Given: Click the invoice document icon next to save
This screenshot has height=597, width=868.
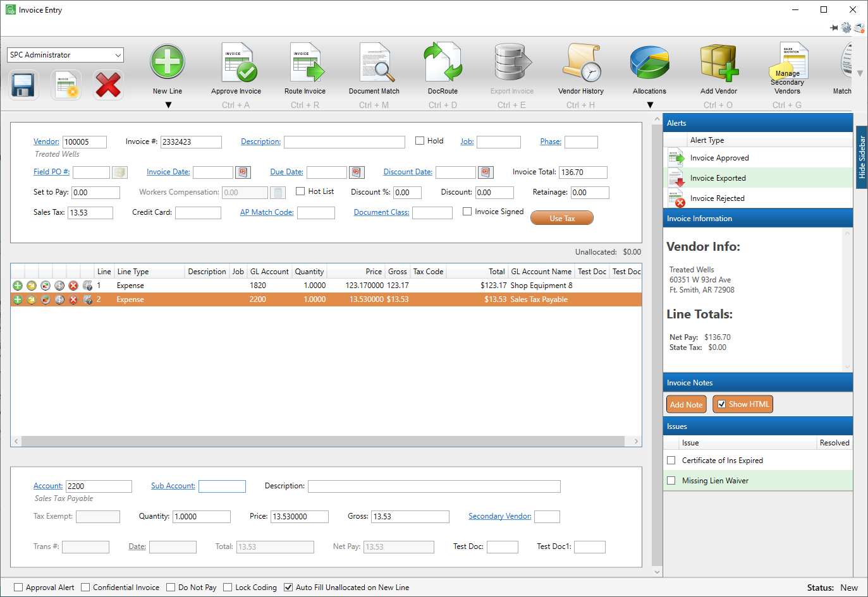Looking at the screenshot, I should 66,85.
